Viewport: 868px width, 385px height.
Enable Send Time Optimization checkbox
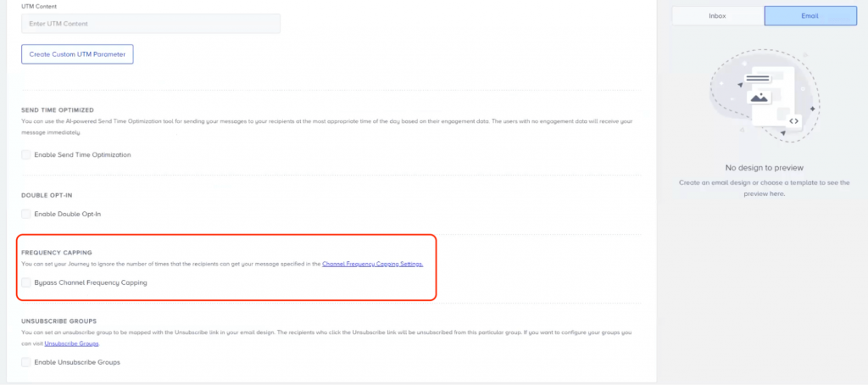(26, 154)
